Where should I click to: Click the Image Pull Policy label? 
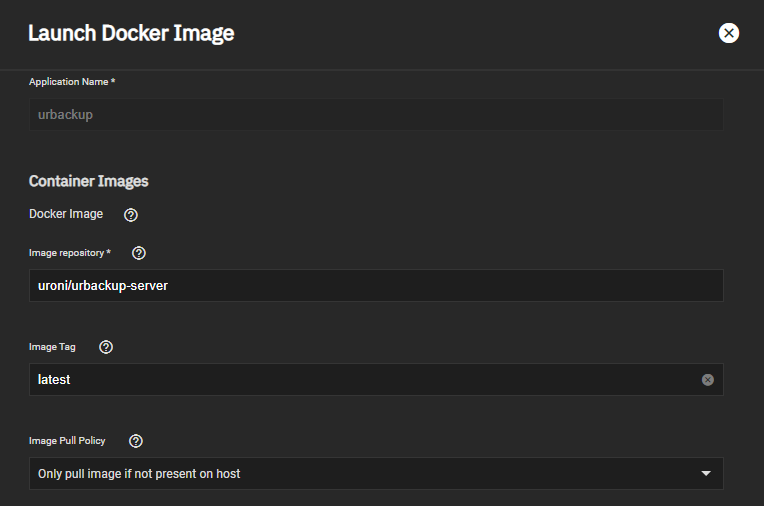[x=67, y=441]
